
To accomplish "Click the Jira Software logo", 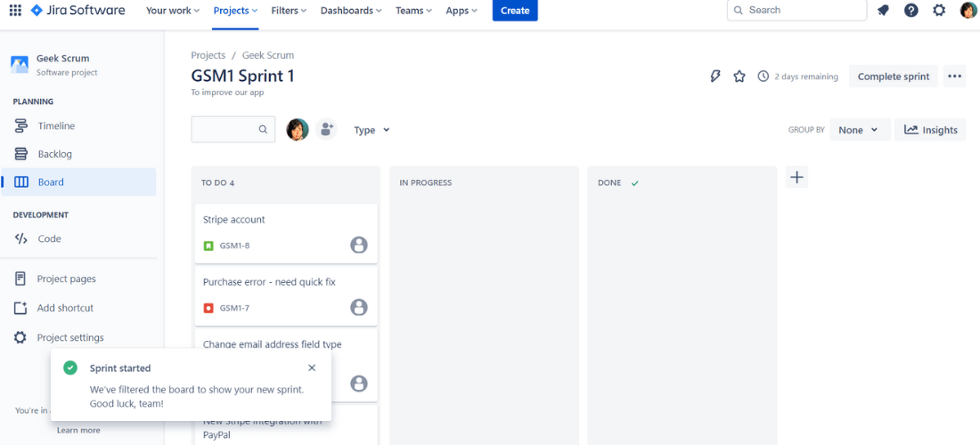I will (x=78, y=11).
